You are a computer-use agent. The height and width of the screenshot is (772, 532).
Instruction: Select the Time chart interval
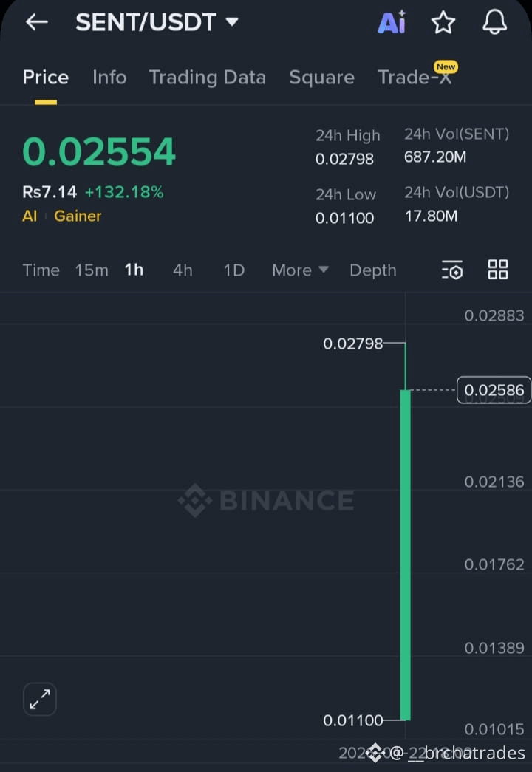click(41, 270)
